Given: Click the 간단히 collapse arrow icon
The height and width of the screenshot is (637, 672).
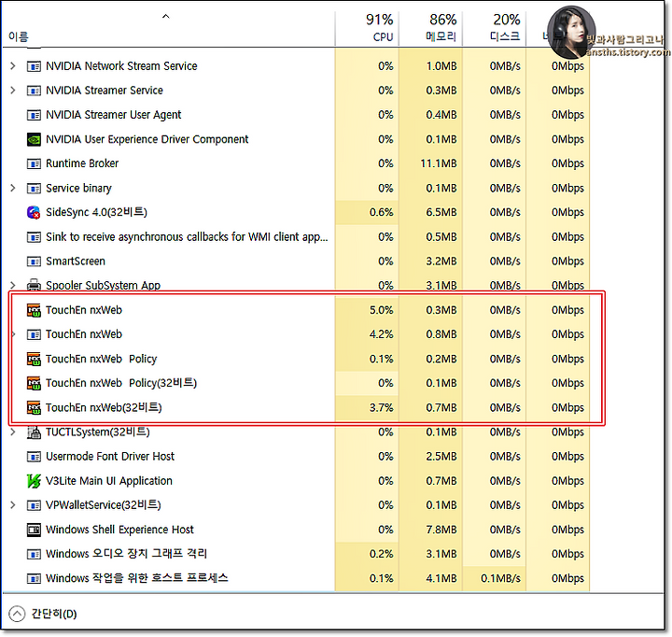Looking at the screenshot, I should coord(17,614).
